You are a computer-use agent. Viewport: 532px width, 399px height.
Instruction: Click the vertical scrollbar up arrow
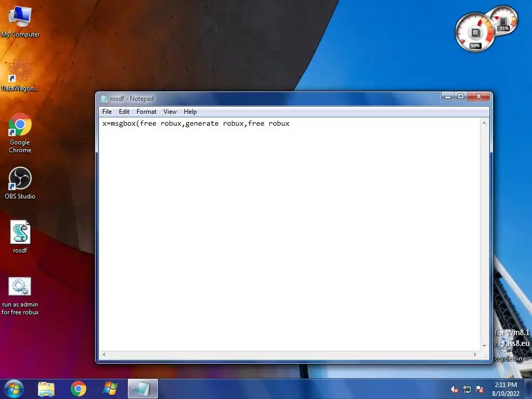(x=484, y=123)
